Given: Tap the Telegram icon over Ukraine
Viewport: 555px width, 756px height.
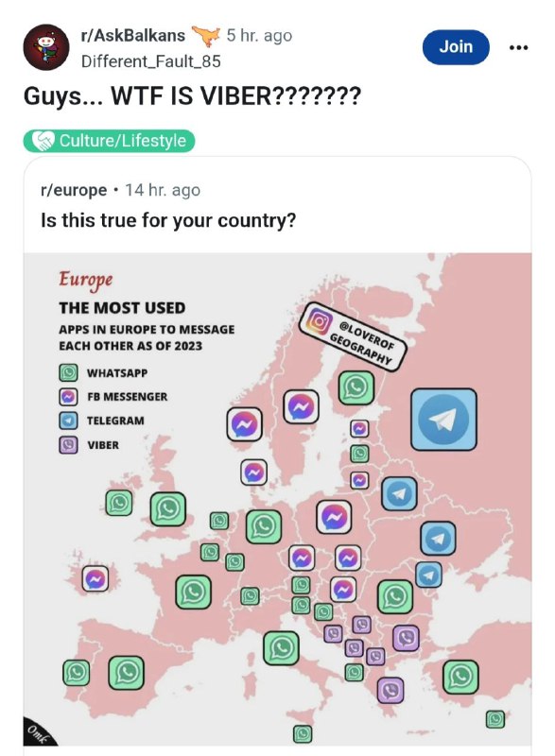Looking at the screenshot, I should 438,538.
